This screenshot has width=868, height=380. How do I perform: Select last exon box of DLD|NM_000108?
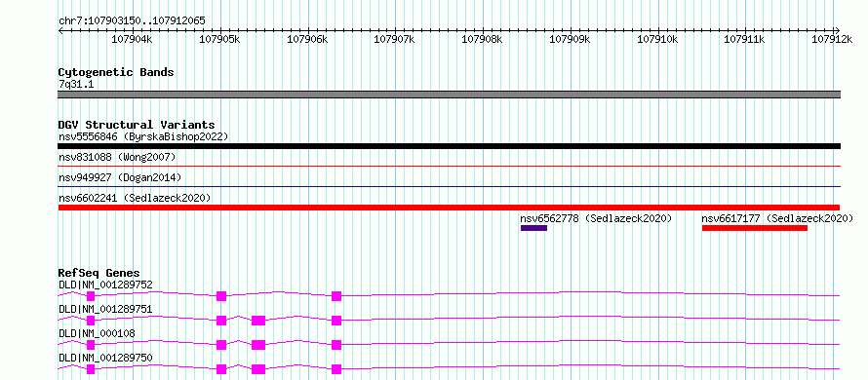[x=336, y=345]
